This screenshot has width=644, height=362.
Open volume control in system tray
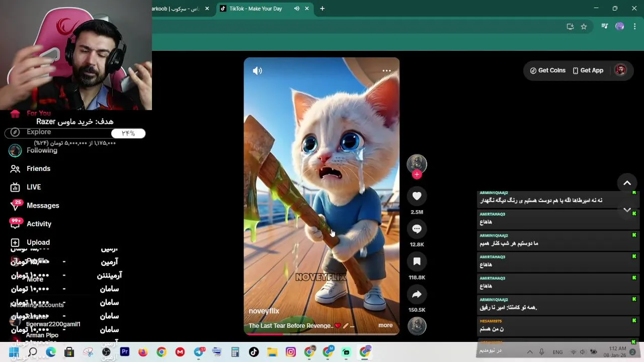click(x=583, y=352)
